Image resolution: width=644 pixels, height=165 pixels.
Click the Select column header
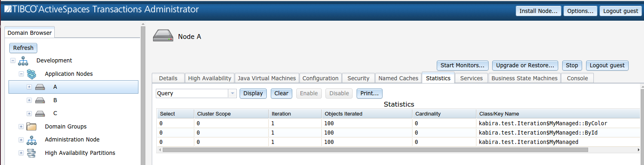pyautogui.click(x=175, y=114)
